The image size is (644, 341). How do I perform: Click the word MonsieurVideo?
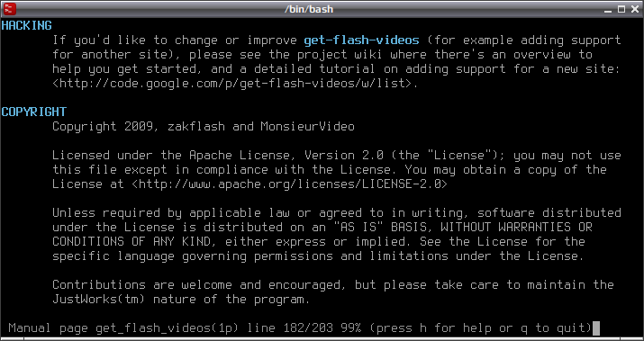307,126
